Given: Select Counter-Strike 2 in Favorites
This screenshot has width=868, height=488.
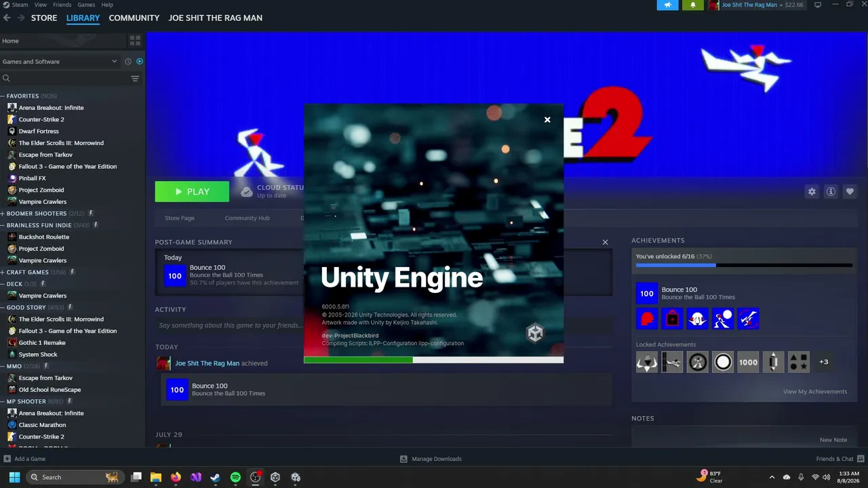Looking at the screenshot, I should click(41, 119).
